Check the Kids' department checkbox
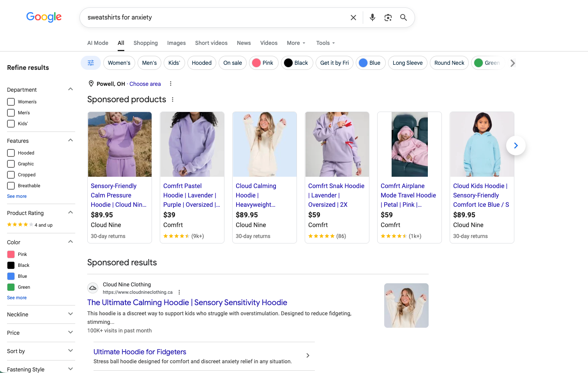588x373 pixels. pos(11,124)
